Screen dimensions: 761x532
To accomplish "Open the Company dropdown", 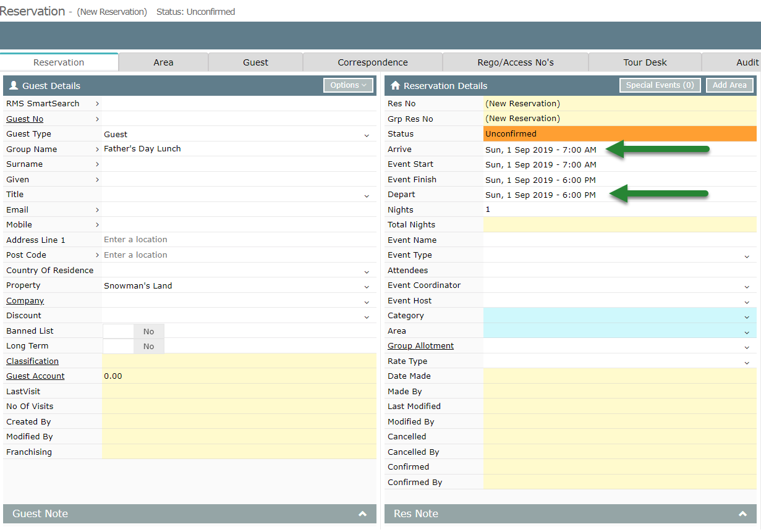I will (367, 302).
